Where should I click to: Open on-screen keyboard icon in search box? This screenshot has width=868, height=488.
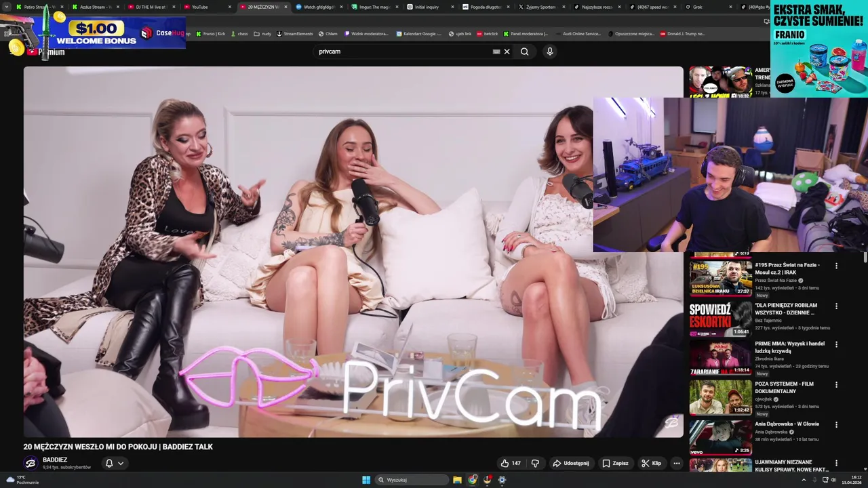click(x=496, y=52)
